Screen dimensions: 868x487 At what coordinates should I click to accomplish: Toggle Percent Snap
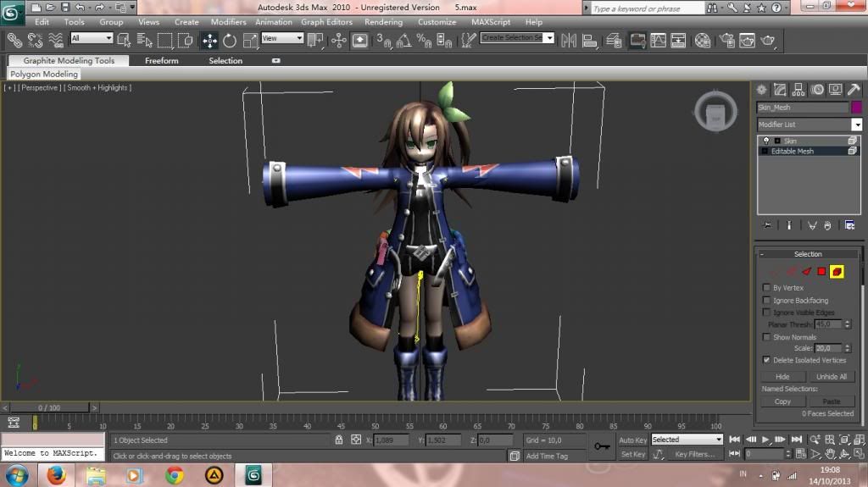point(424,41)
